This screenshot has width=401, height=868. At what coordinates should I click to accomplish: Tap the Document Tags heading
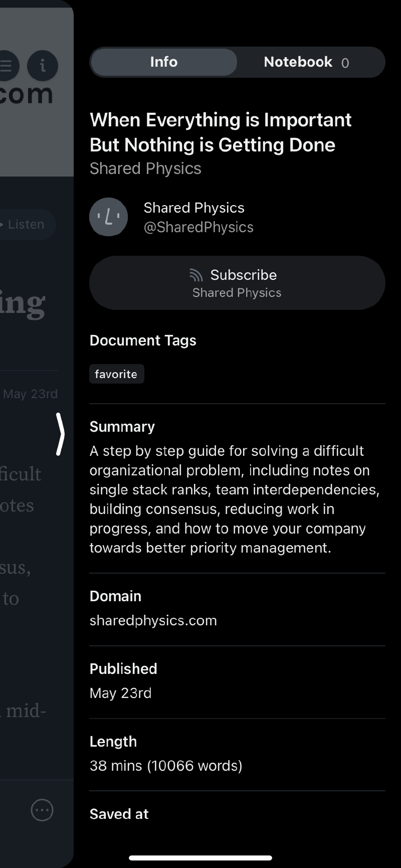(x=143, y=340)
